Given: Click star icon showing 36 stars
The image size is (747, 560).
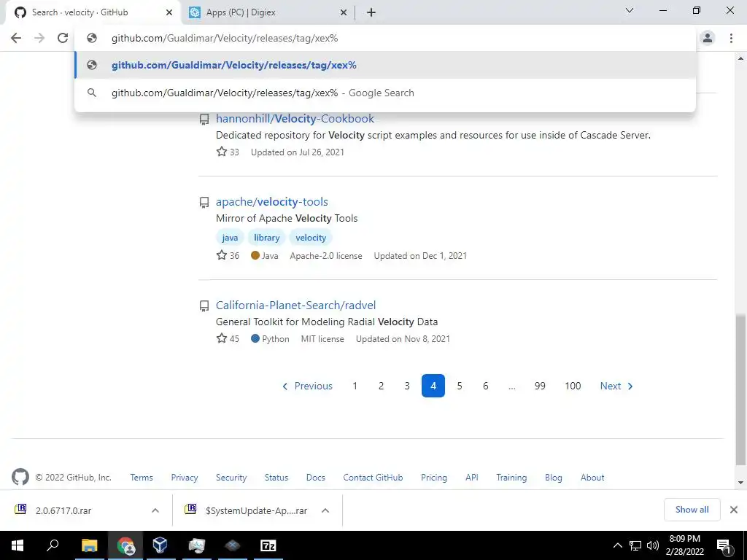Looking at the screenshot, I should click(x=222, y=255).
